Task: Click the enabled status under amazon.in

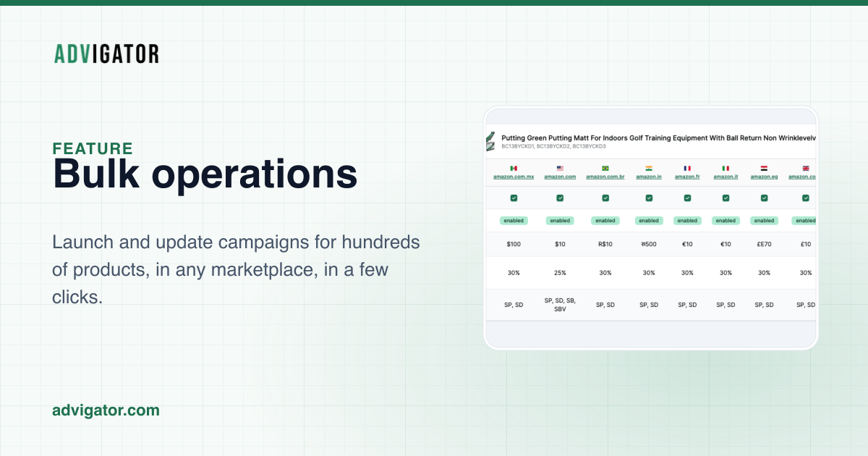Action: (649, 221)
